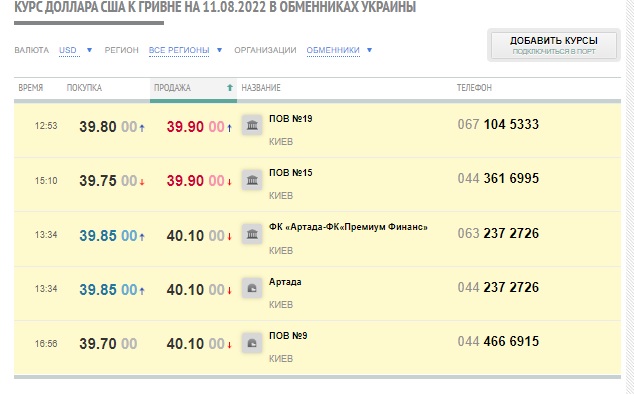Select the ТЕЛЕФОН column header
Viewport: 634px width, 394px height.
pyautogui.click(x=474, y=88)
